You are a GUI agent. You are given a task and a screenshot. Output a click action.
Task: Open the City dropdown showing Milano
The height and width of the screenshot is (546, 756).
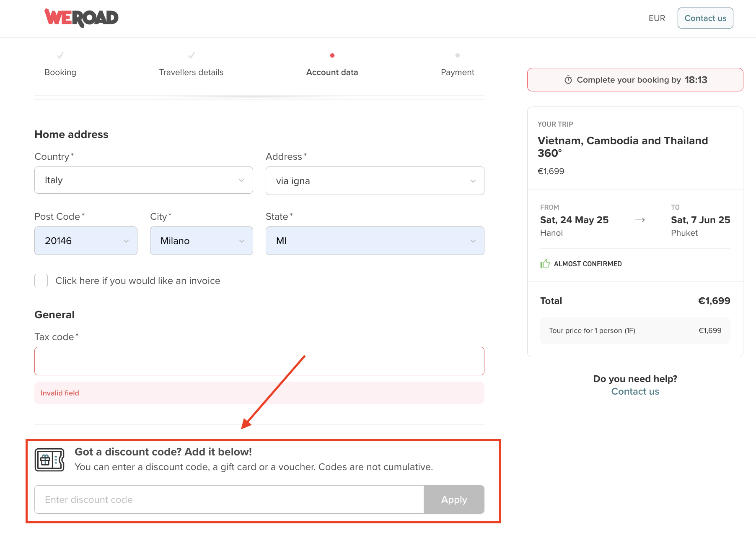[x=201, y=241]
